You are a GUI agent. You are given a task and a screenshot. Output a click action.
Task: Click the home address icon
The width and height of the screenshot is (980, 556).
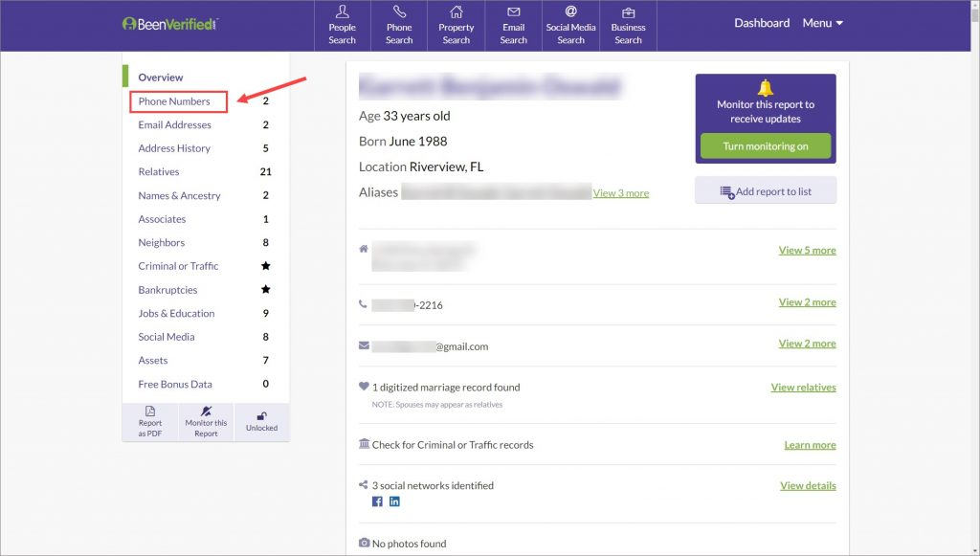point(363,249)
